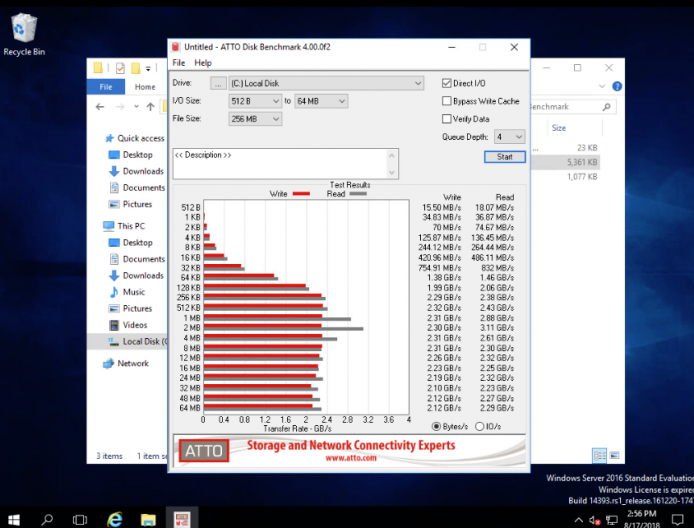Select Network in Explorer sidebar

(x=126, y=363)
